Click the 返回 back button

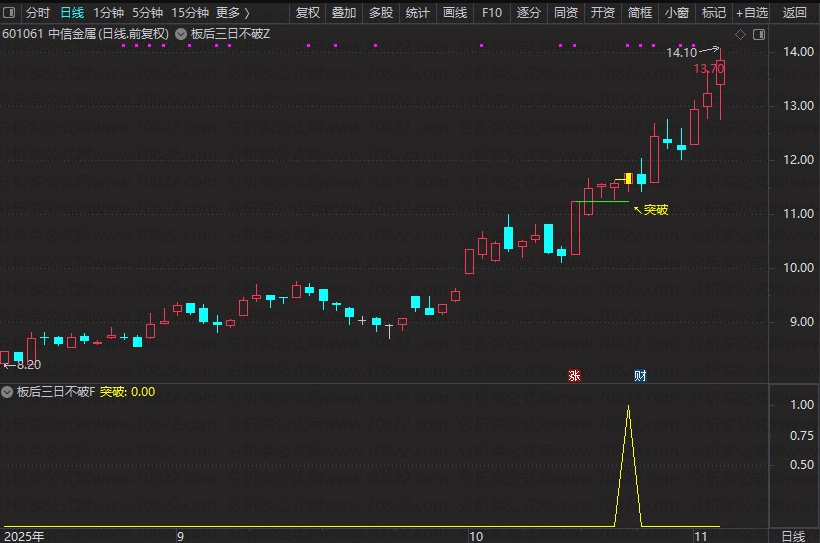[x=795, y=13]
